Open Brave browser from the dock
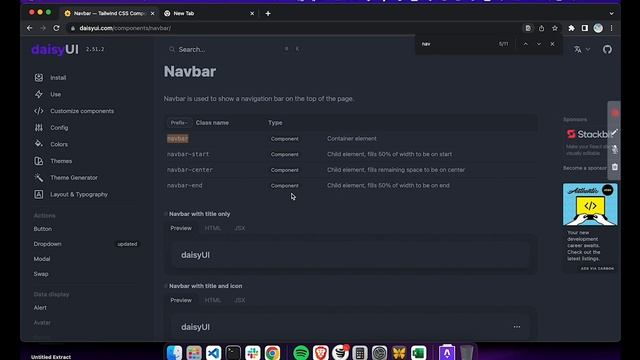The image size is (640, 360). click(320, 352)
